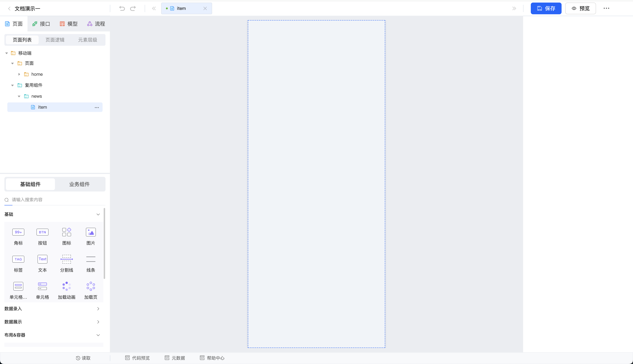Select the 业务组件 components tab
633x364 pixels.
(x=79, y=184)
